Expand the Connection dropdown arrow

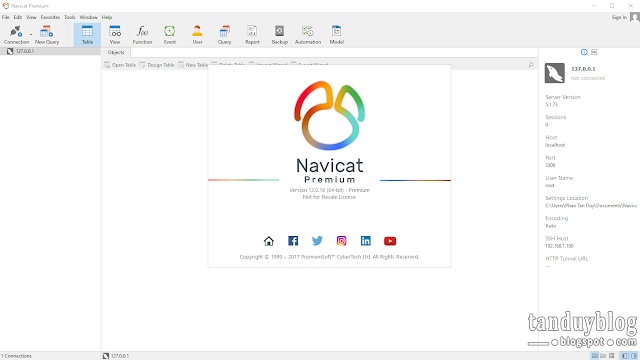(x=31, y=35)
